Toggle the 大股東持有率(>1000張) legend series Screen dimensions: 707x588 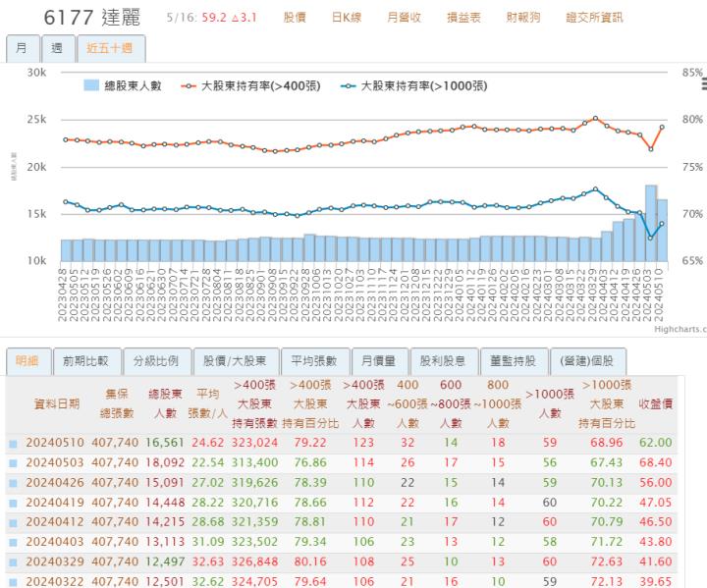(414, 85)
